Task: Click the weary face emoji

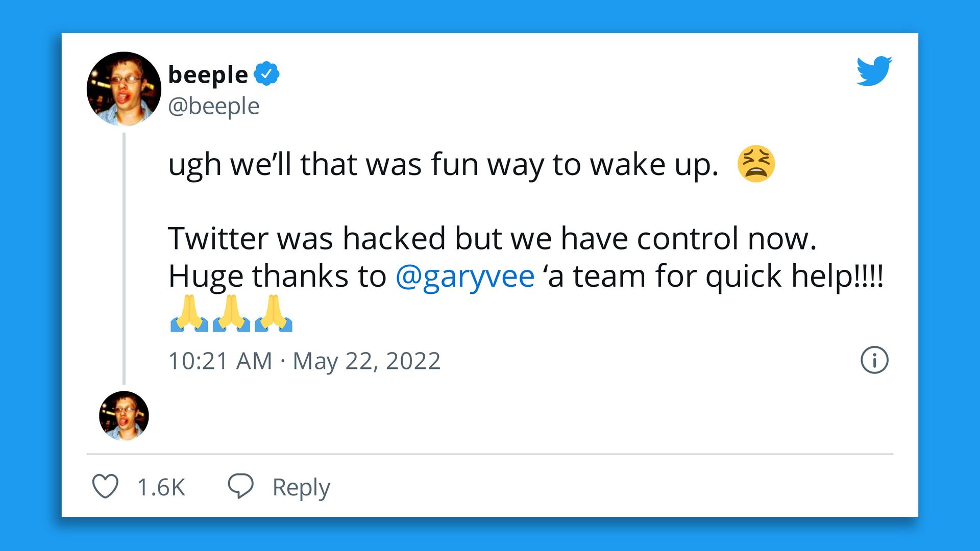Action: point(756,164)
